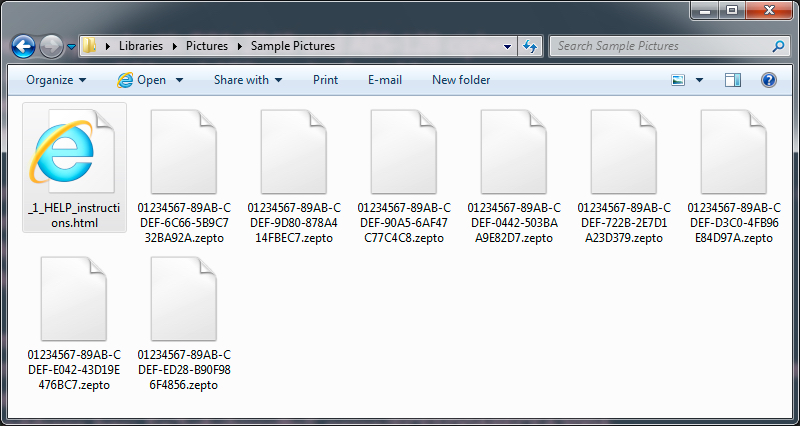The image size is (800, 426).
Task: Create a New folder from the toolbar
Action: 461,80
